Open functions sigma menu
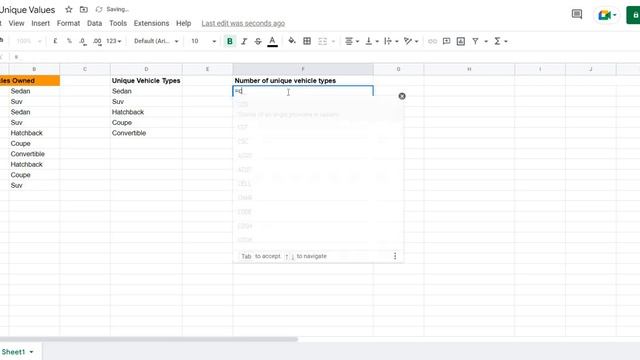640x360 pixels. pyautogui.click(x=500, y=41)
